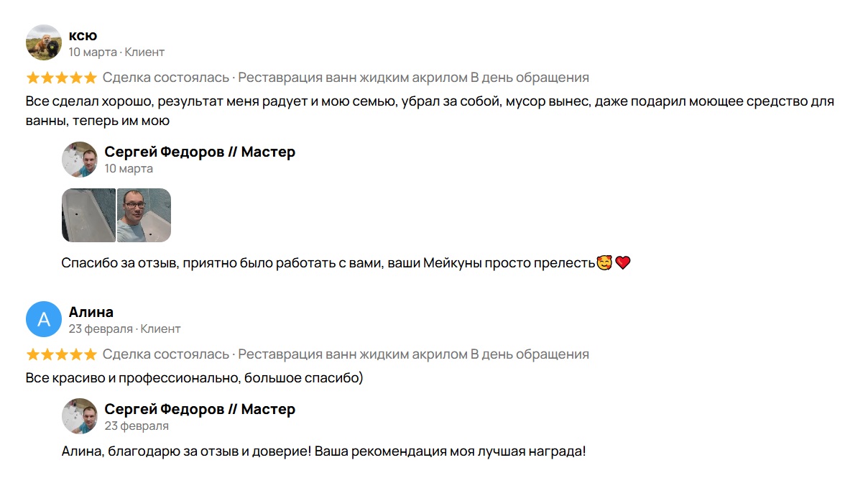Image resolution: width=868 pixels, height=478 pixels.
Task: Open Сергей Федоров // Мастер name in 10 марта reply
Action: [200, 152]
